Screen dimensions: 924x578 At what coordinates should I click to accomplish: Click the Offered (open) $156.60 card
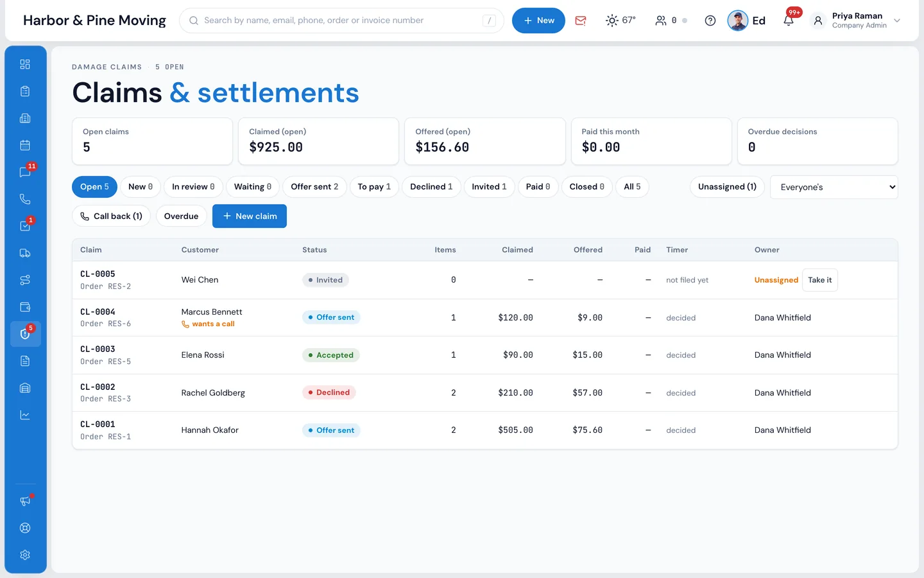tap(485, 141)
